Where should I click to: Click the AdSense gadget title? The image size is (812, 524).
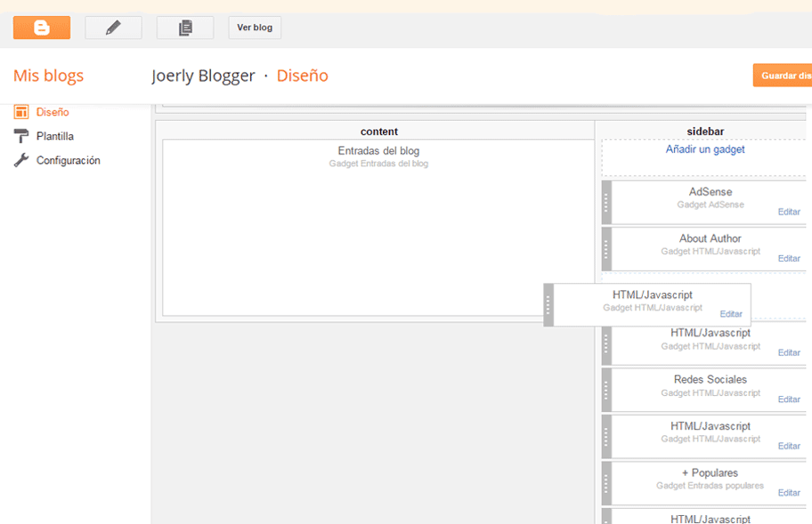click(x=710, y=192)
